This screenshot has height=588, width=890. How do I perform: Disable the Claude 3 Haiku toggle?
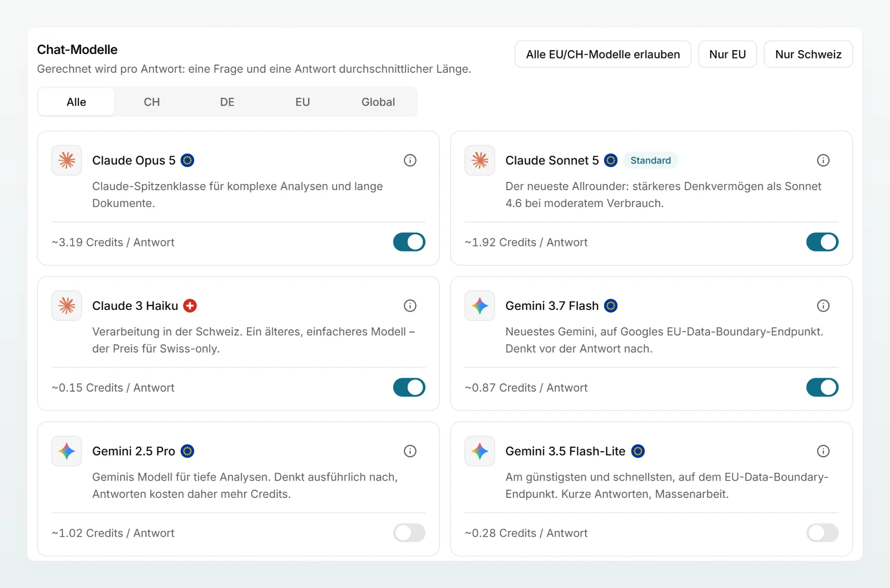(409, 387)
